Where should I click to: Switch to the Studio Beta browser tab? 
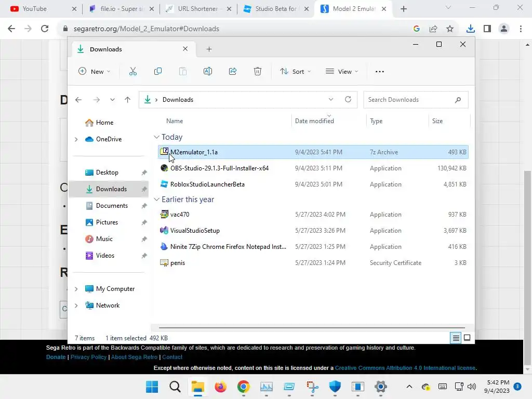point(275,9)
